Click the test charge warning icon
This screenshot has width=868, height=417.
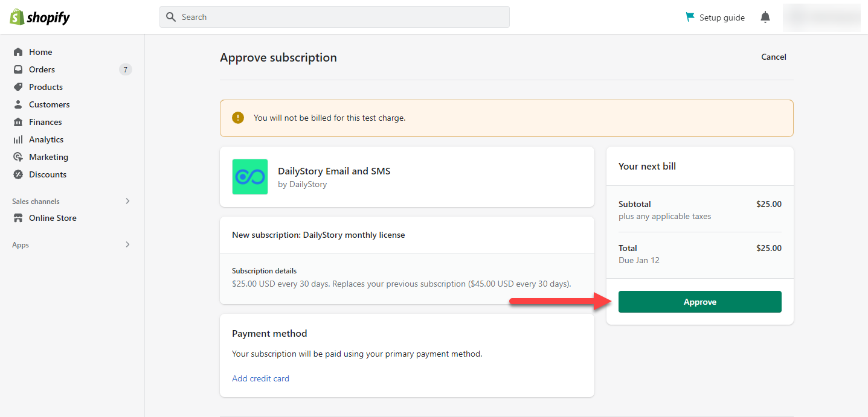(238, 118)
